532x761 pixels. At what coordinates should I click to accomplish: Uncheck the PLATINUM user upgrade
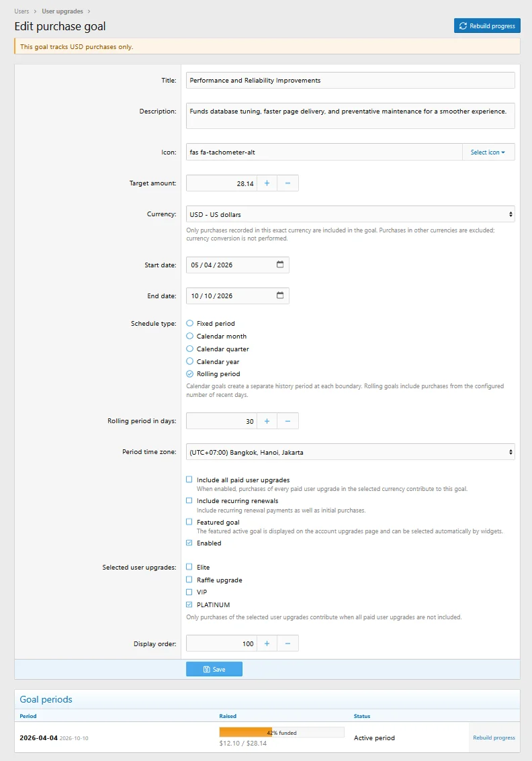(x=189, y=605)
